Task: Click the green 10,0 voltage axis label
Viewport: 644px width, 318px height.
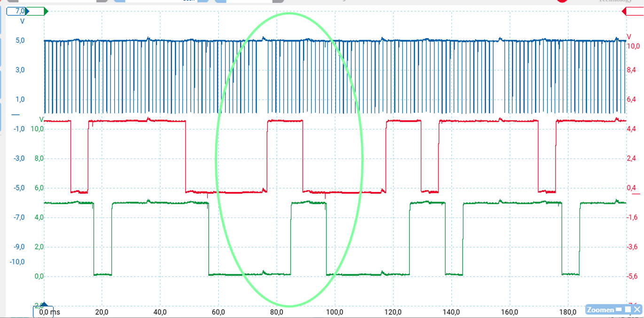Action: pos(37,128)
